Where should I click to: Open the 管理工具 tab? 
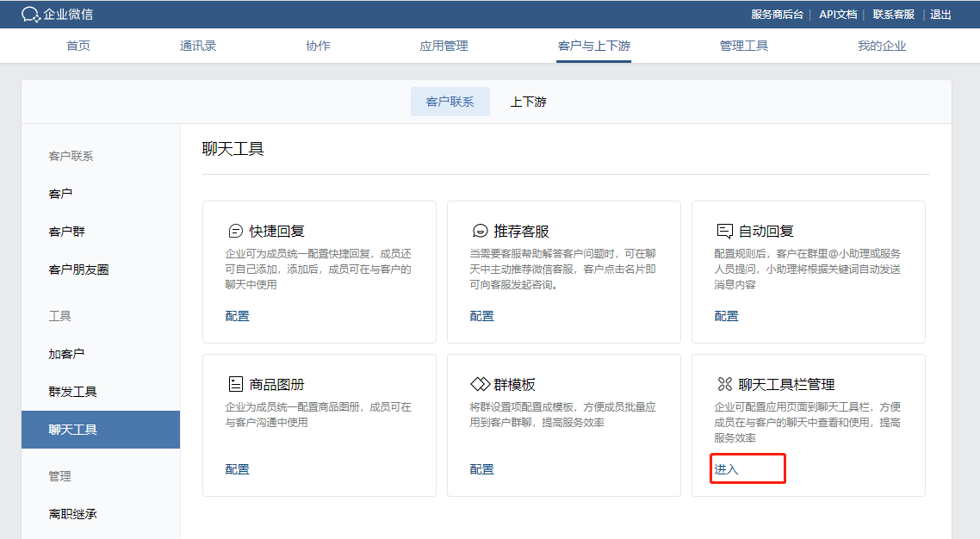coord(744,46)
